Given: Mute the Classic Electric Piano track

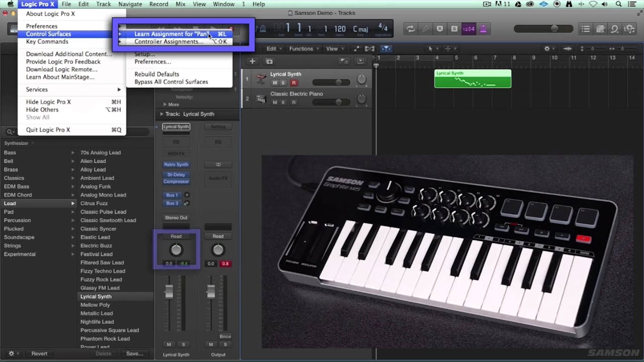Looking at the screenshot, I should pos(275,102).
